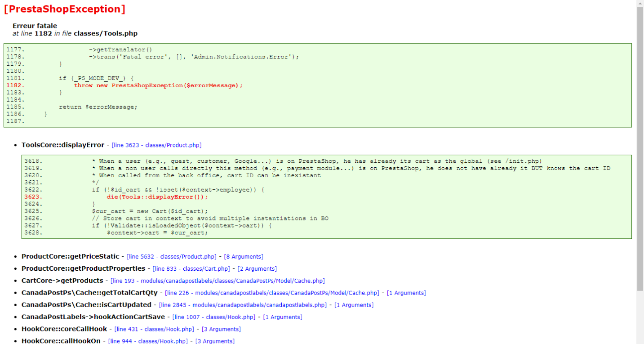644x344 pixels.
Task: Expand the 1 Arguments for isCartUpdated
Action: 354,305
